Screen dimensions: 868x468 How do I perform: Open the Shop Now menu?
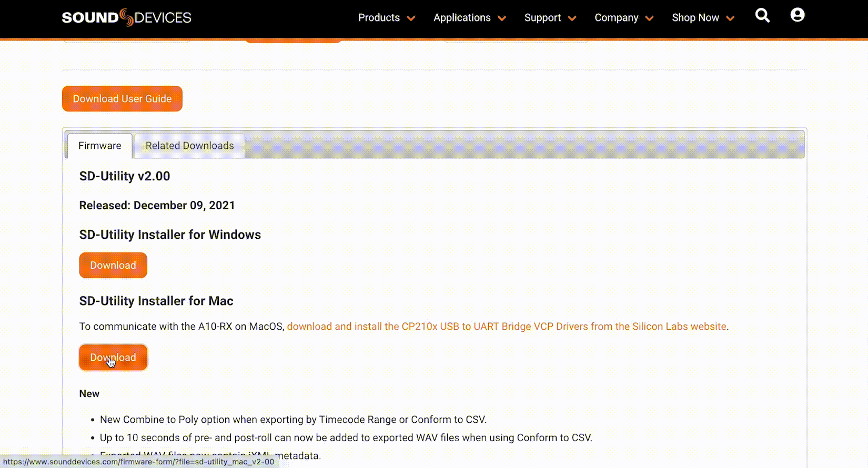tap(695, 17)
